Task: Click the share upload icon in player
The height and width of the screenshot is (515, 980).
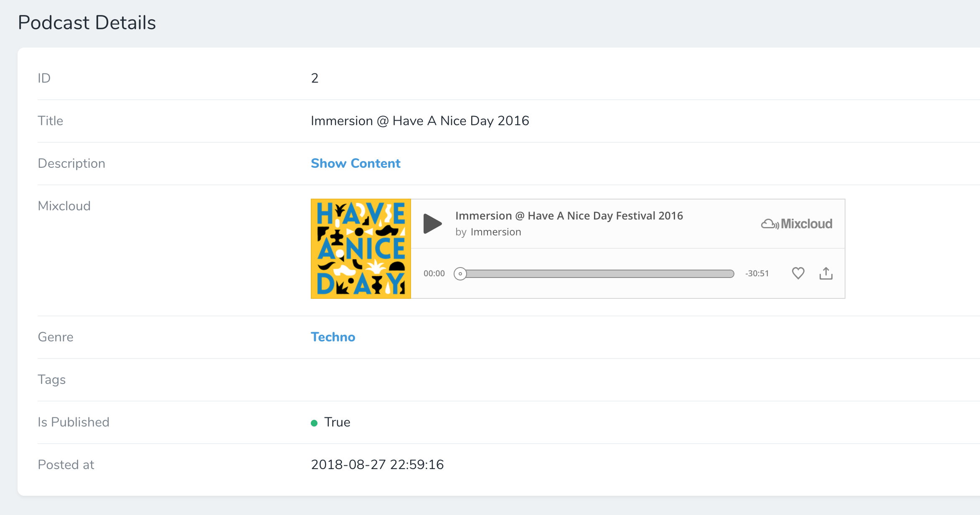Action: tap(826, 273)
